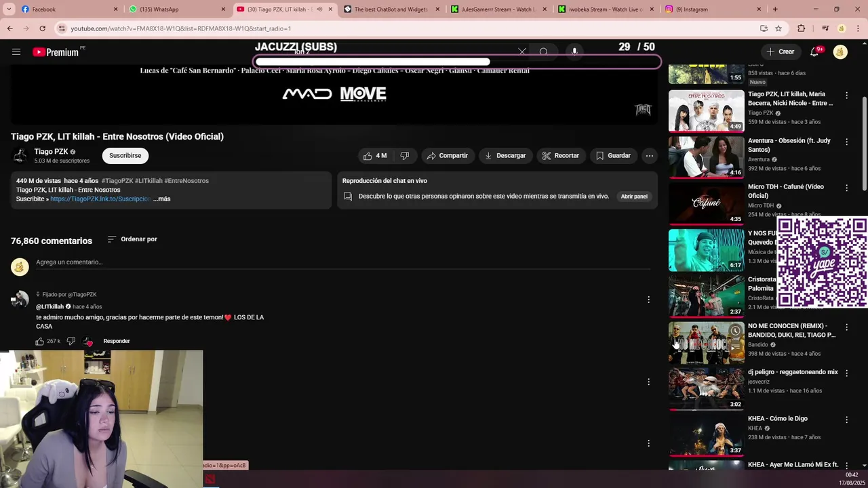The image size is (868, 488).
Task: Click the Chrome address bar URL
Action: [x=181, y=28]
